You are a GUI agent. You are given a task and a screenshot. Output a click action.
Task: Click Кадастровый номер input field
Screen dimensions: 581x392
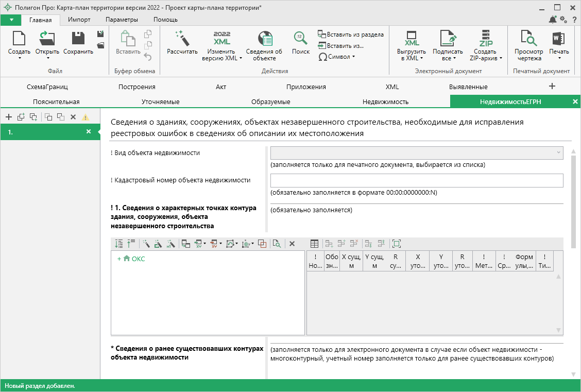pos(416,180)
